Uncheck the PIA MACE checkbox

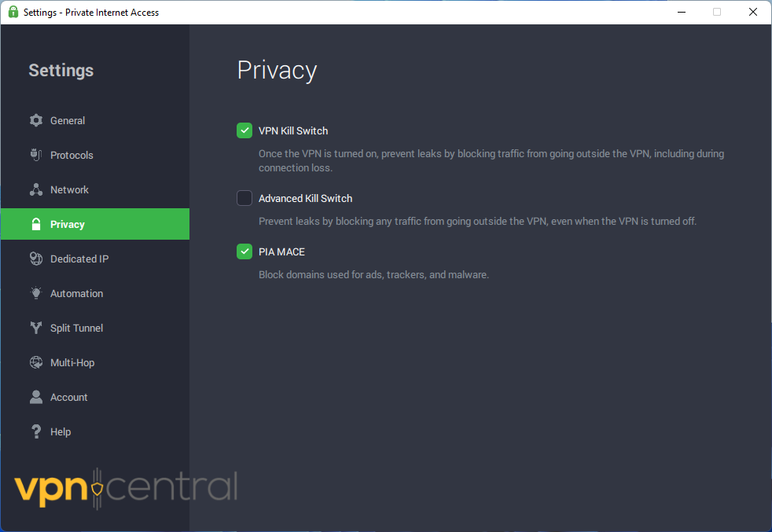244,251
